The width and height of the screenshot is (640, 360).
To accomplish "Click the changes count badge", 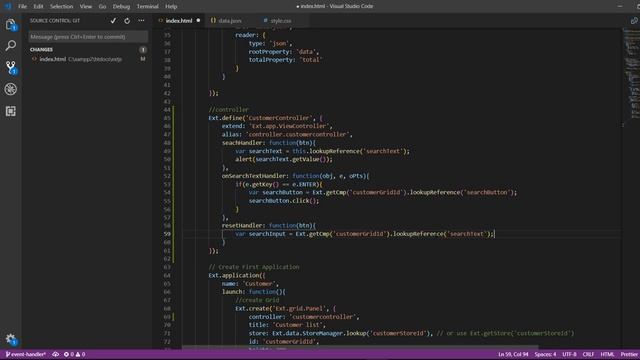I will click(143, 50).
